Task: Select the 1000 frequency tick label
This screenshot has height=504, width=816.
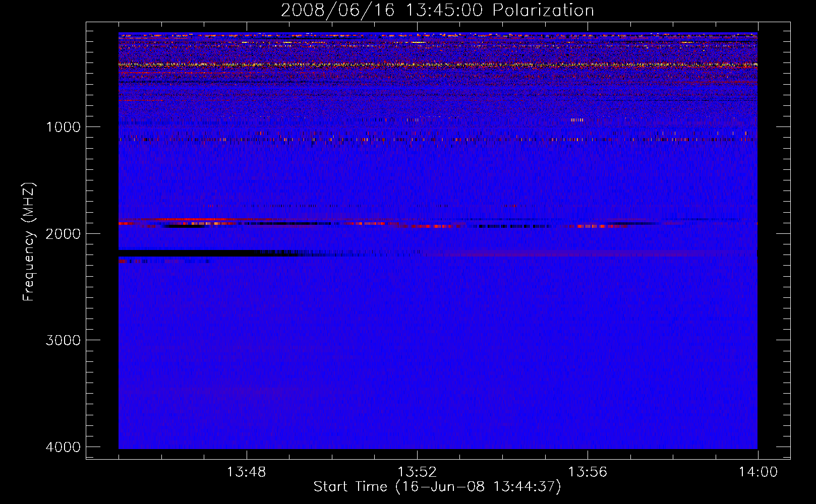Action: (63, 127)
